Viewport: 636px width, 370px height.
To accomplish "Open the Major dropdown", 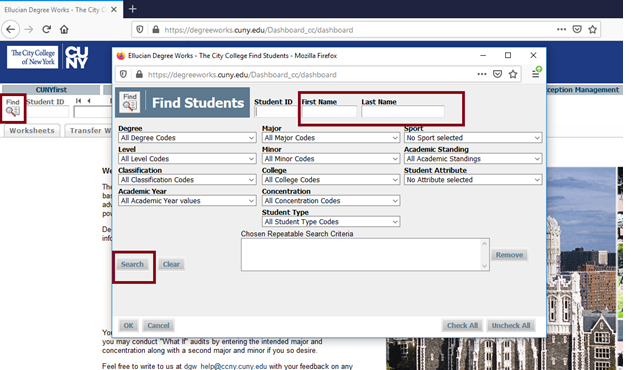I will (331, 138).
